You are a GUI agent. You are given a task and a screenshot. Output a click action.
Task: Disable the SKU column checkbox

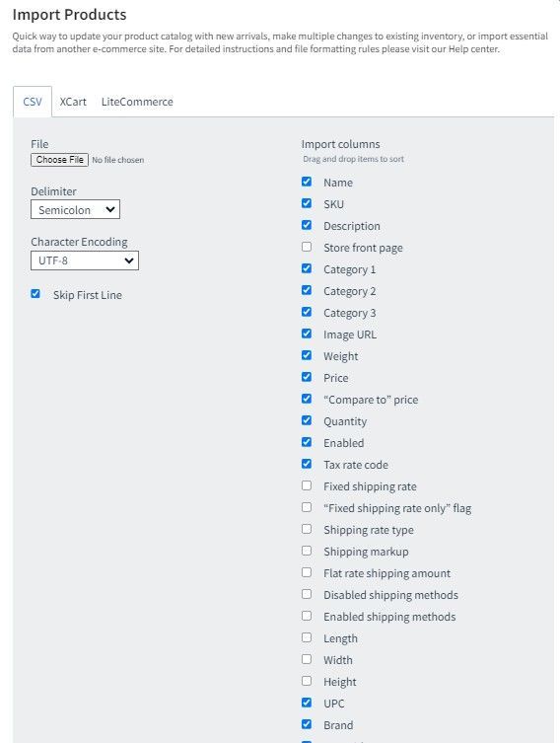point(307,203)
